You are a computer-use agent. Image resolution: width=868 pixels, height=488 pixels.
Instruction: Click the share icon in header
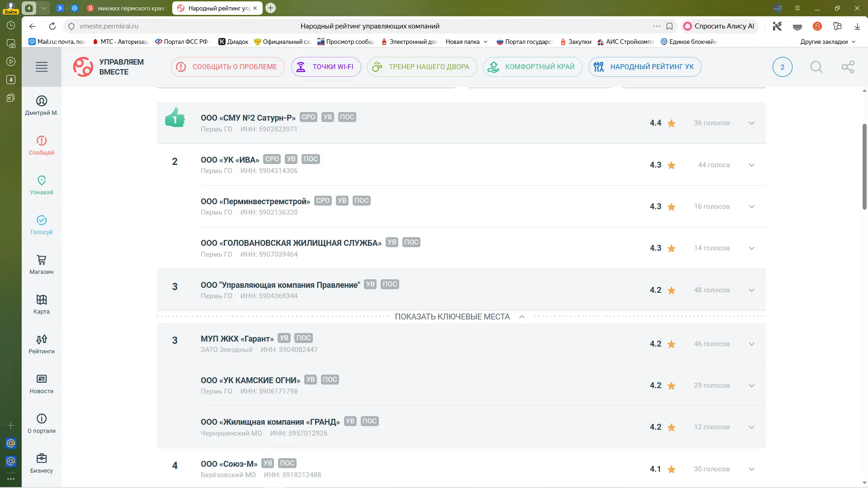(x=848, y=67)
